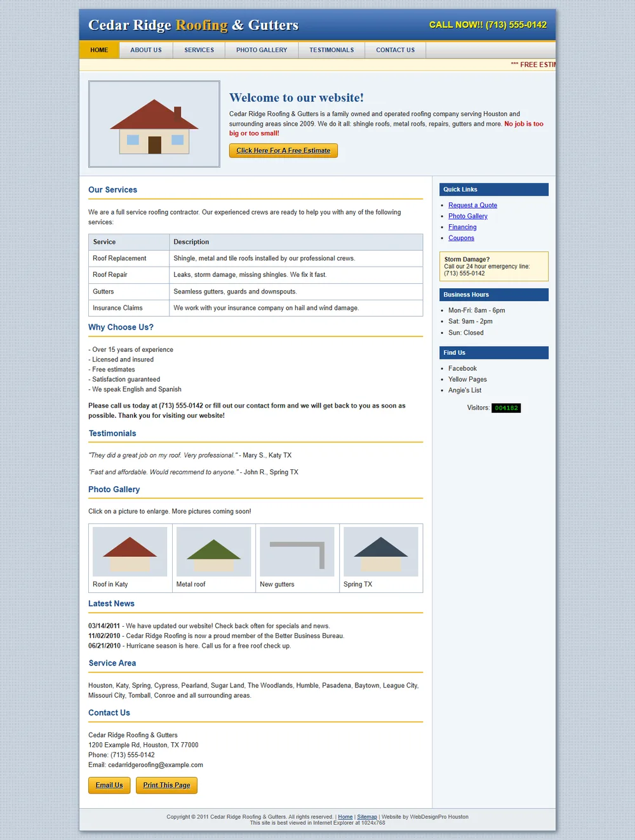The image size is (635, 840).
Task: Select the Sat: 9am - 2pm hours entry
Action: point(471,321)
